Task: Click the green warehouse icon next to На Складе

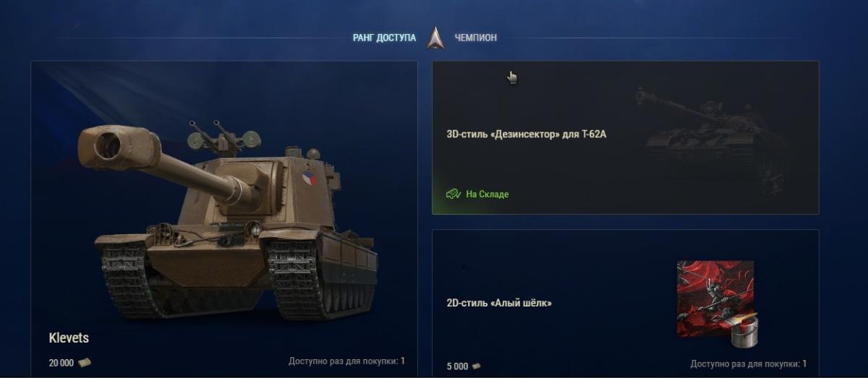Action: 454,194
